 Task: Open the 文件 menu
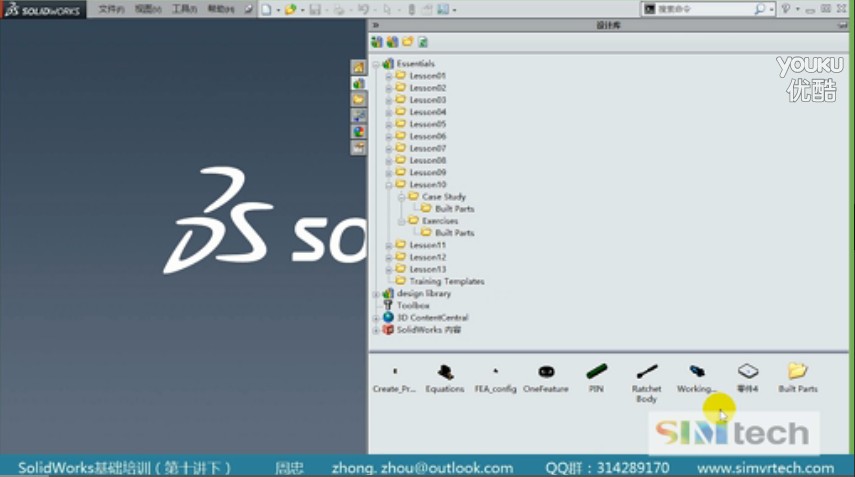[111, 9]
